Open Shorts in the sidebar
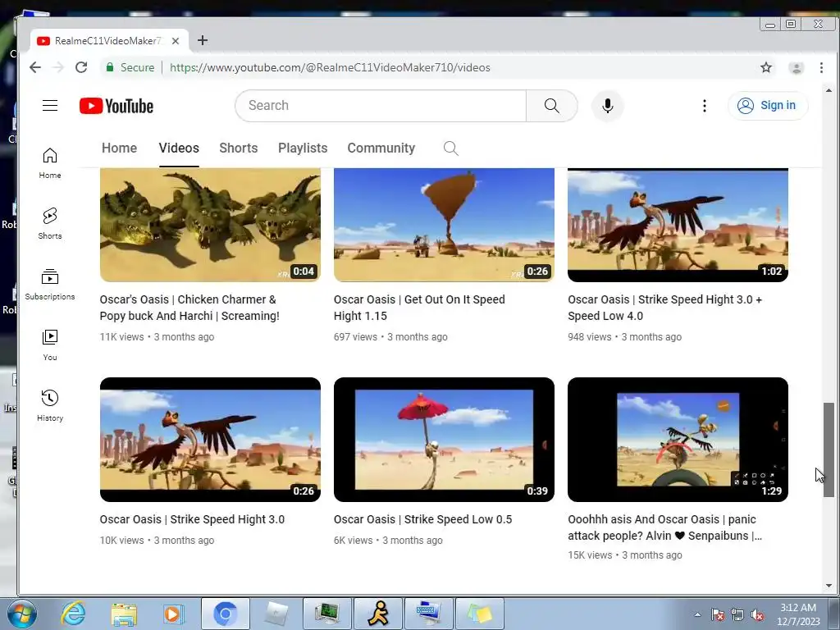 click(x=50, y=223)
